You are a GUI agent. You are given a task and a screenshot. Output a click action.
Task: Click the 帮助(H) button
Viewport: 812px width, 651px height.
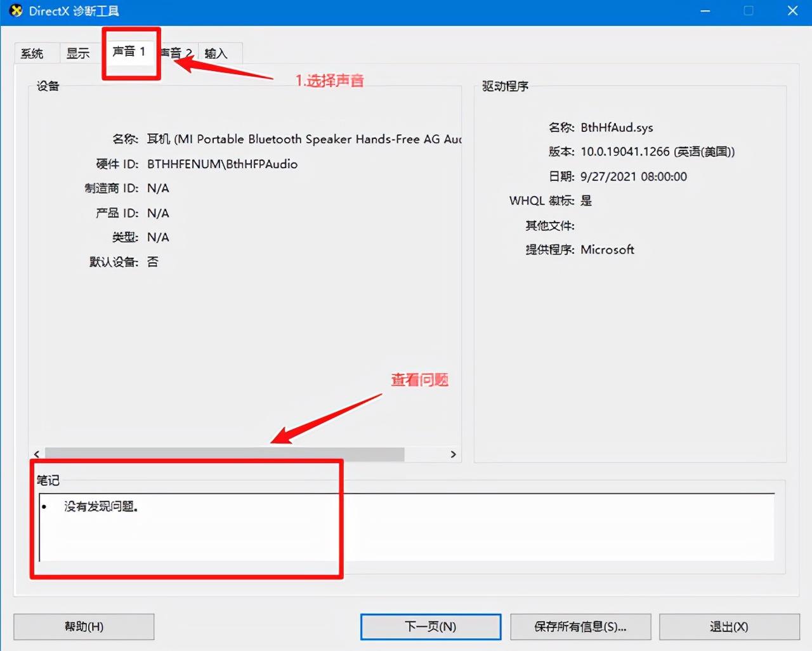(84, 626)
